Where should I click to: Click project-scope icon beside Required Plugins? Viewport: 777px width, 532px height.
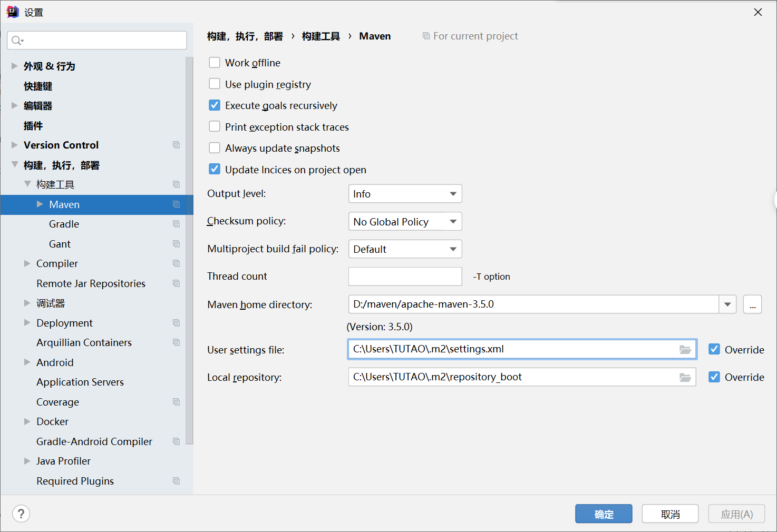click(177, 481)
